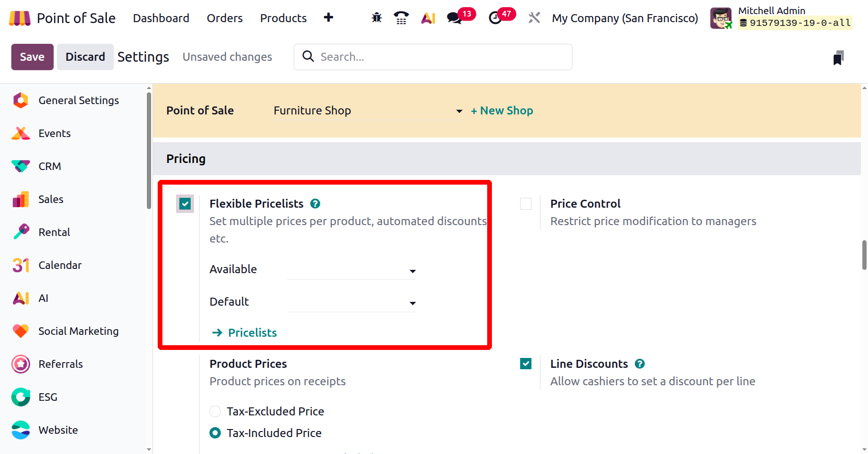868x454 pixels.
Task: Click the settings Search field
Action: pyautogui.click(x=433, y=57)
